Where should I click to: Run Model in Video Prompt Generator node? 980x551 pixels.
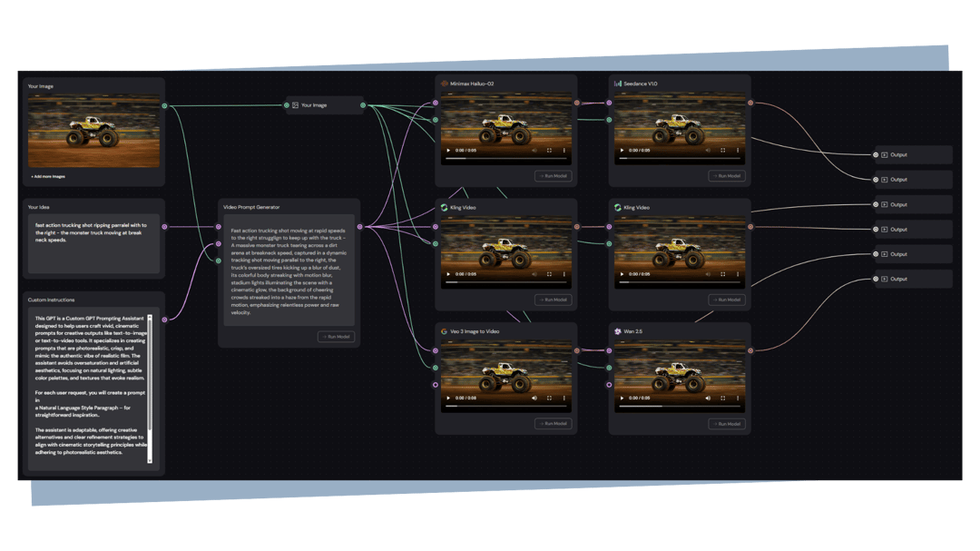tap(336, 337)
